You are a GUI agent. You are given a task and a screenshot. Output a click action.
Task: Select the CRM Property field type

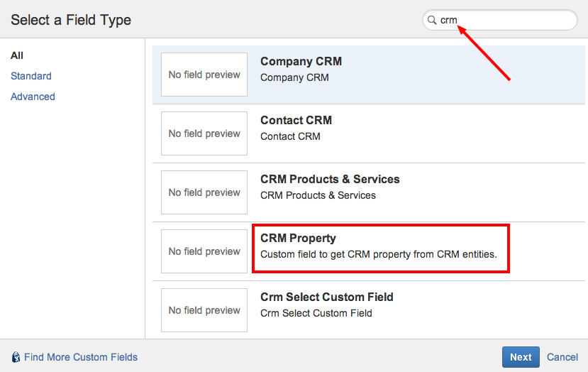point(298,239)
